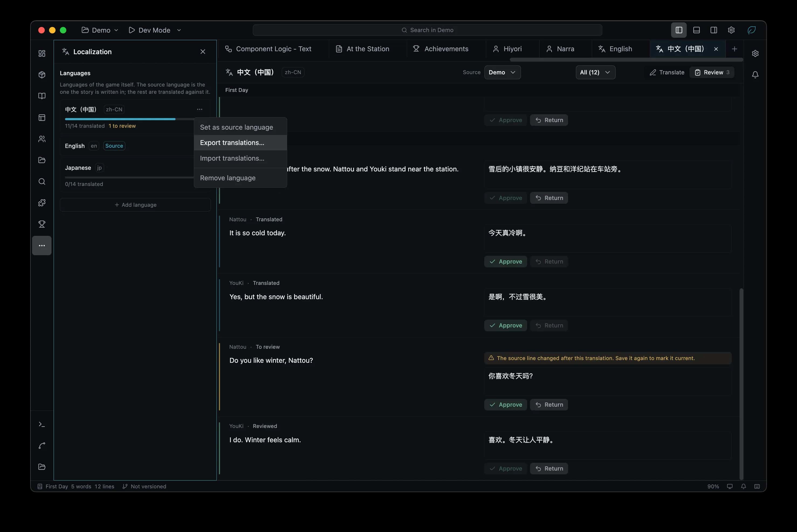
Task: Return the "Do you like winter, Nattou?" translation
Action: tap(548, 405)
